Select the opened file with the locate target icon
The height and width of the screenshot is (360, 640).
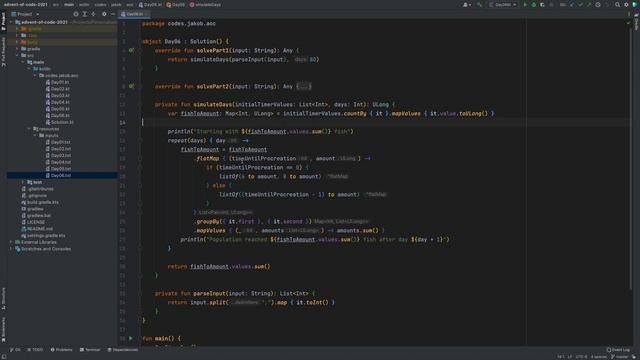tap(76, 14)
